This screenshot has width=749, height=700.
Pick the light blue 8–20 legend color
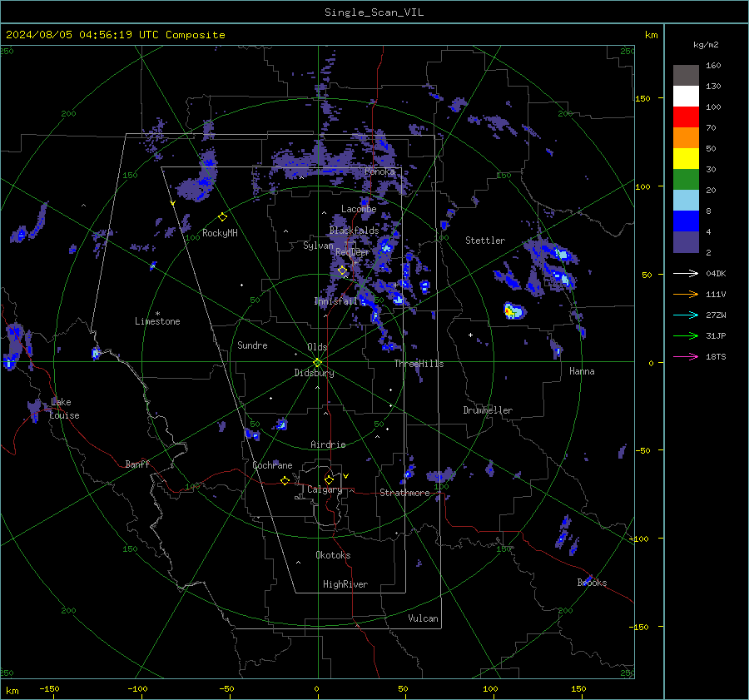[686, 201]
